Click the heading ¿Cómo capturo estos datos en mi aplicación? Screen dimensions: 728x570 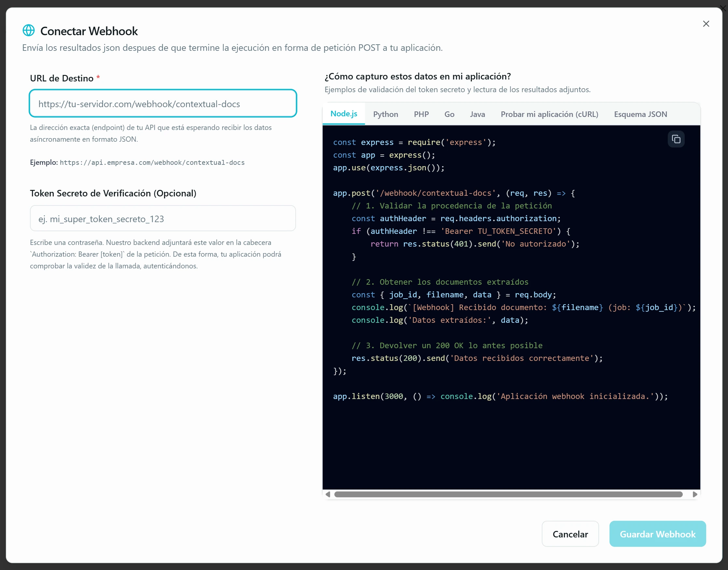point(418,77)
